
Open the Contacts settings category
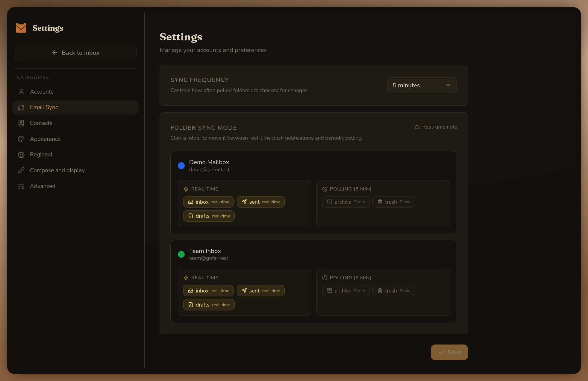coord(75,123)
